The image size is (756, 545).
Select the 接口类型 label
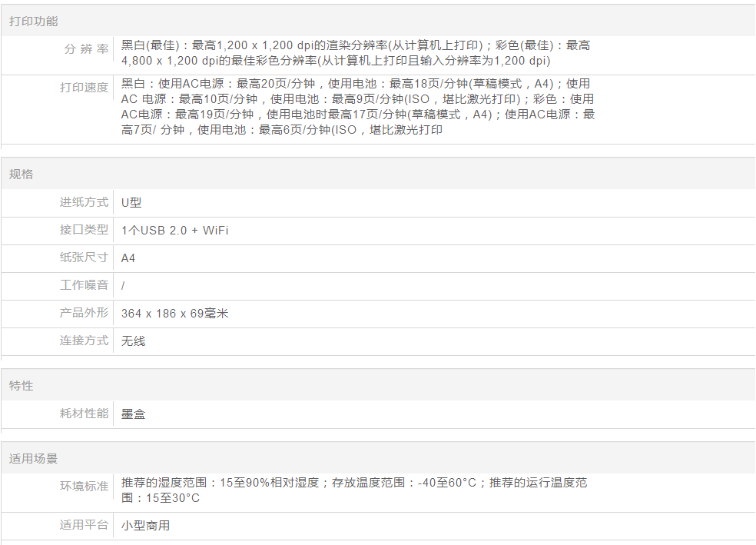point(84,231)
